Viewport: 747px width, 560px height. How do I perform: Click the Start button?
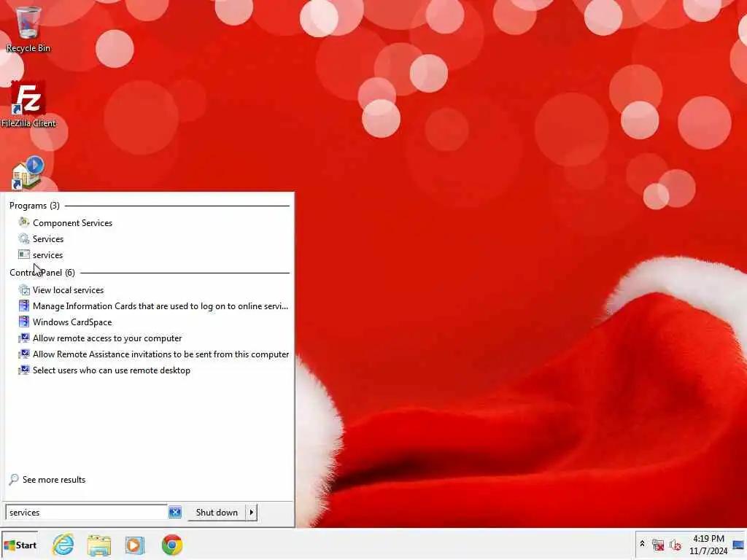20,545
